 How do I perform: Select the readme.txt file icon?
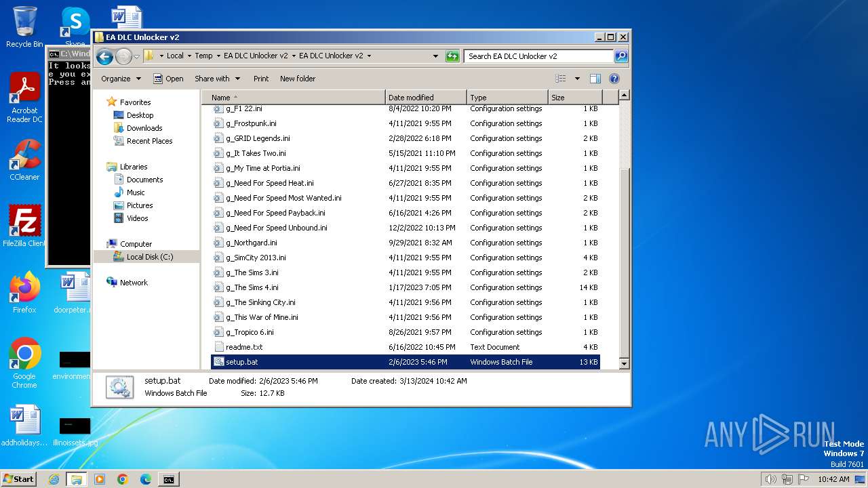(218, 347)
